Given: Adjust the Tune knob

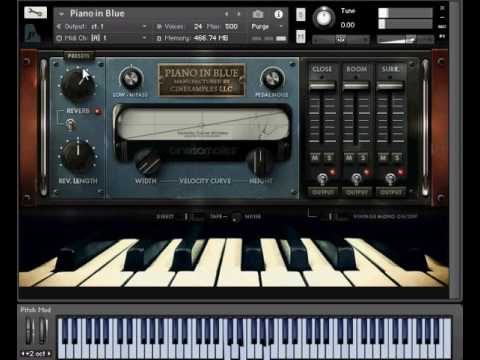Looking at the screenshot, I should point(324,17).
